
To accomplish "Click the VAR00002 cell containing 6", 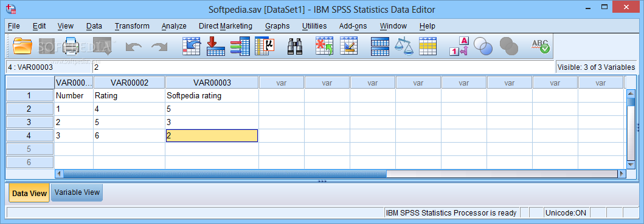I will 130,136.
